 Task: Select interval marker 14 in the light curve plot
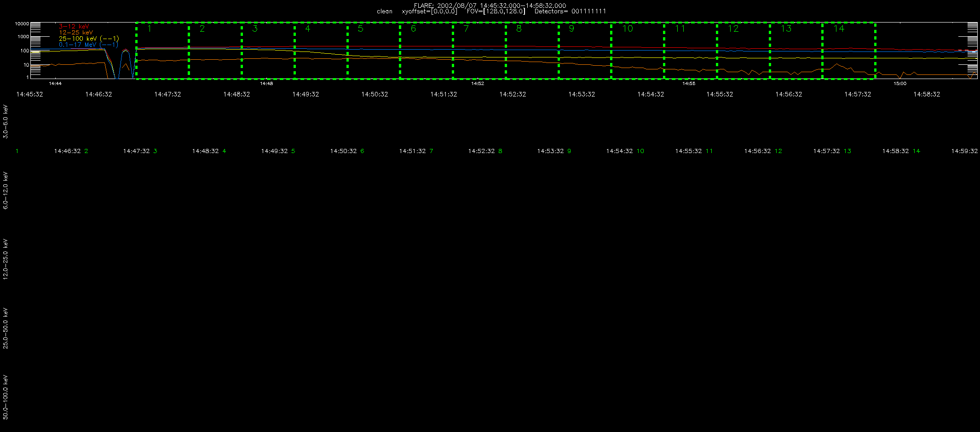click(839, 28)
